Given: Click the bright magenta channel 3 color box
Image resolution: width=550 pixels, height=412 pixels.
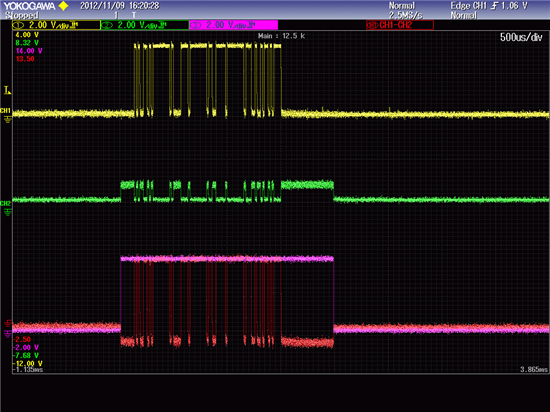Looking at the screenshot, I should tap(234, 25).
